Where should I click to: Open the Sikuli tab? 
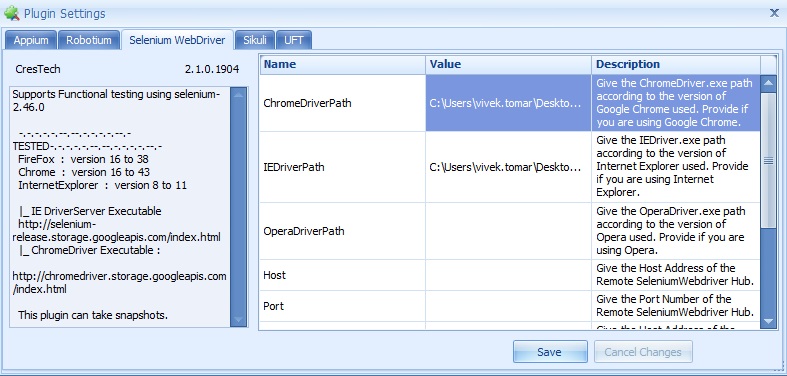(x=255, y=40)
